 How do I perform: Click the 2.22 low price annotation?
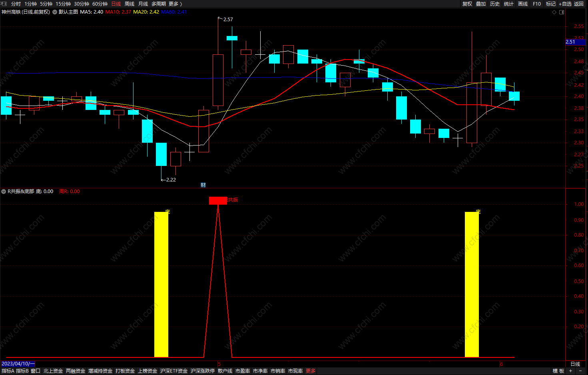click(x=171, y=180)
